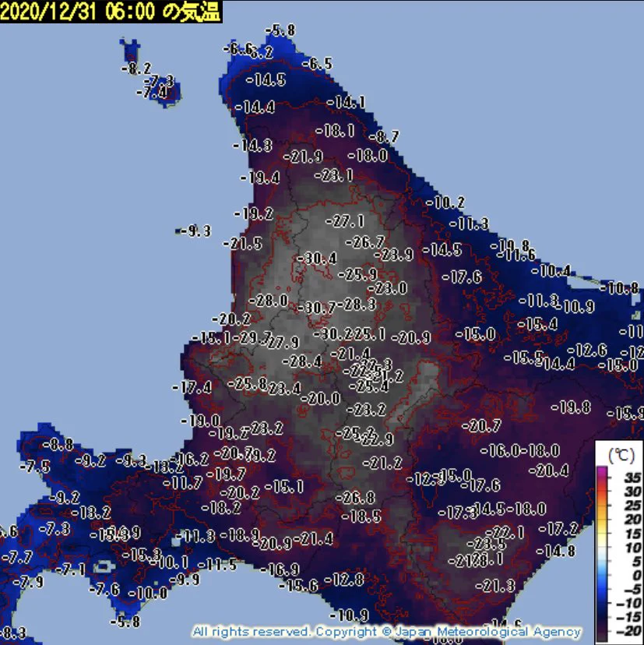644x645 pixels.
Task: Click the -7.5 temperature value
Action: click(x=35, y=467)
